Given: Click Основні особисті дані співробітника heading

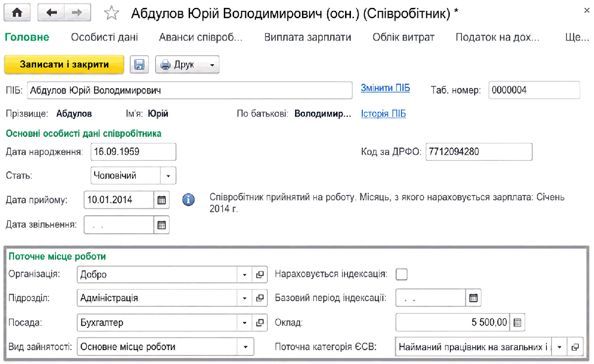Looking at the screenshot, I should (x=83, y=133).
